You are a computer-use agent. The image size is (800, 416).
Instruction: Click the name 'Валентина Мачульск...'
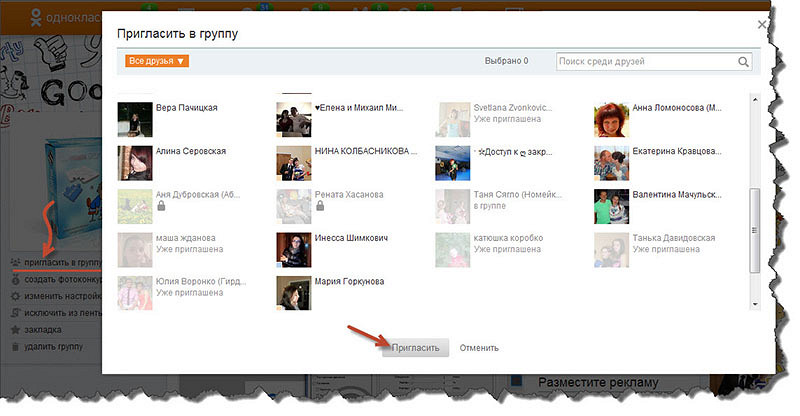[677, 194]
